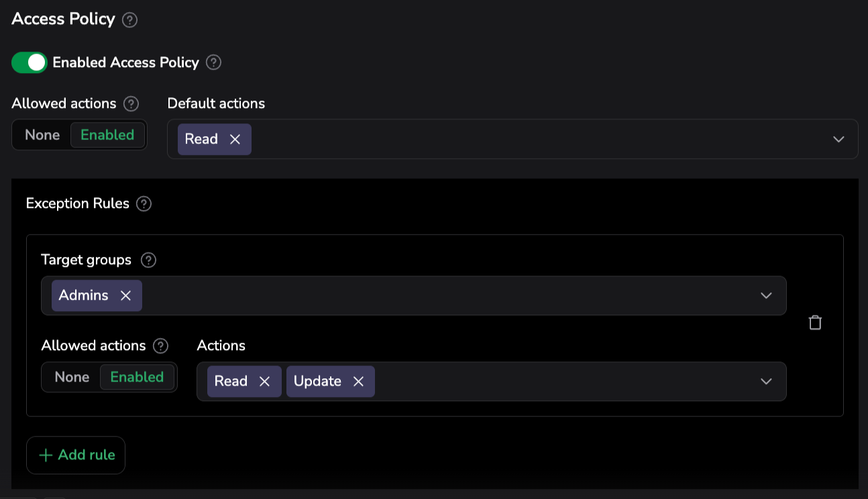Click the Add rule button

pos(76,455)
